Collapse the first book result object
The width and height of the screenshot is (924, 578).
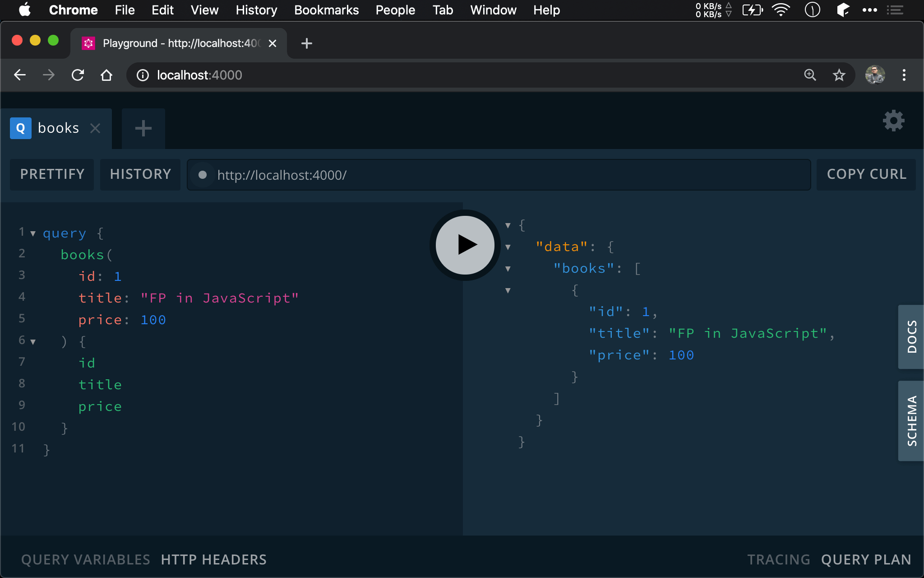[x=508, y=290]
